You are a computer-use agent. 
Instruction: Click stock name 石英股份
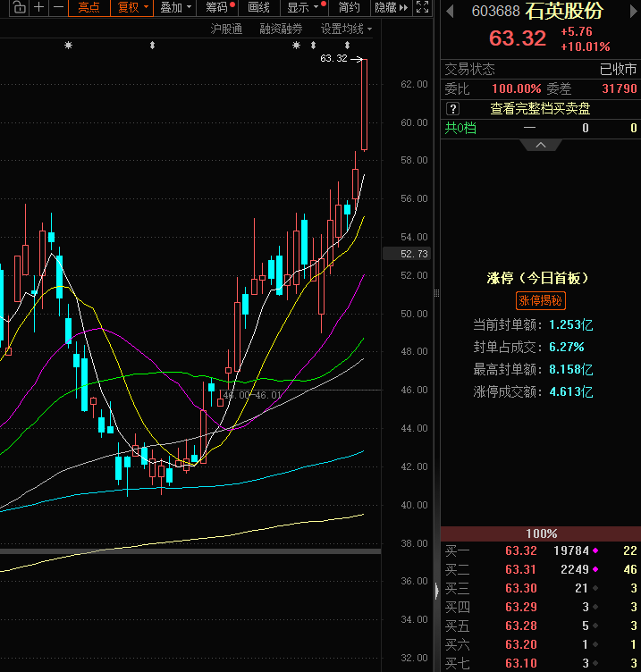point(564,11)
